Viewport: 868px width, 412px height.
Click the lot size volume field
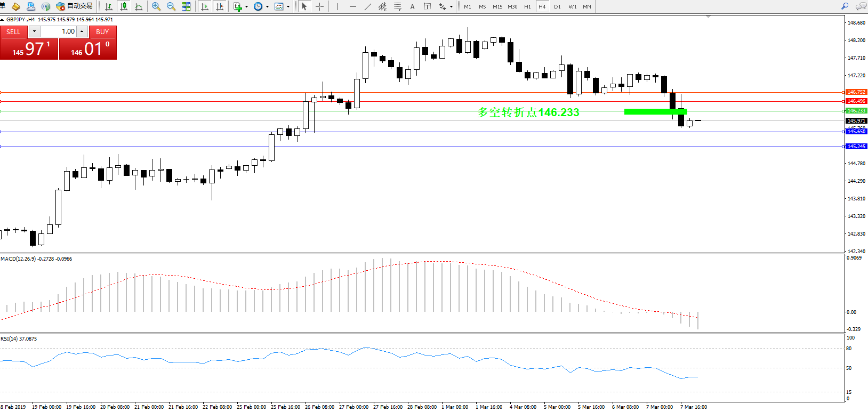(59, 31)
